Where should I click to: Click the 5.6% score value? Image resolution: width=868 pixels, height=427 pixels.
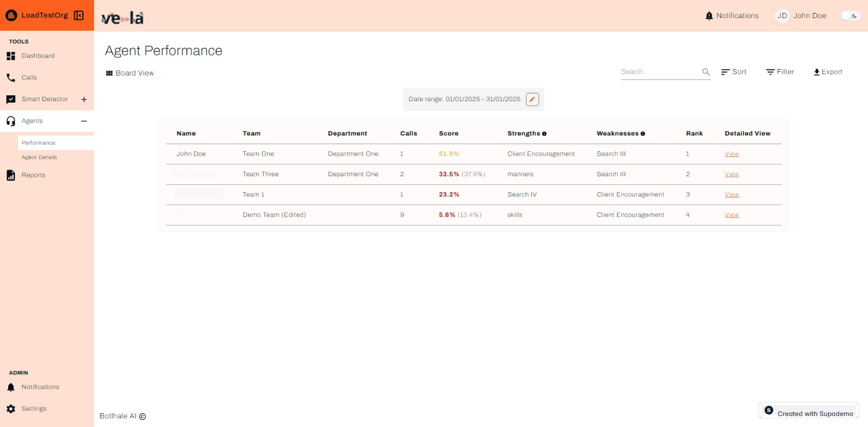click(447, 215)
